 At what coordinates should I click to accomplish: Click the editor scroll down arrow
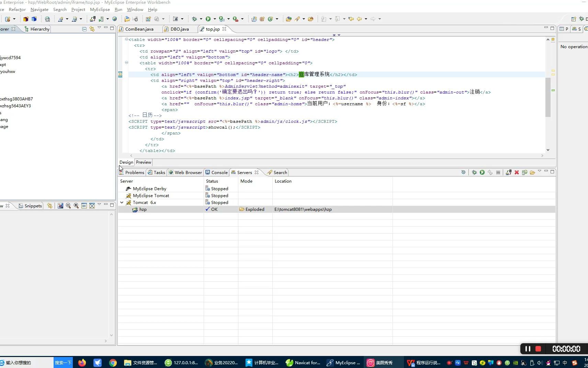point(548,150)
